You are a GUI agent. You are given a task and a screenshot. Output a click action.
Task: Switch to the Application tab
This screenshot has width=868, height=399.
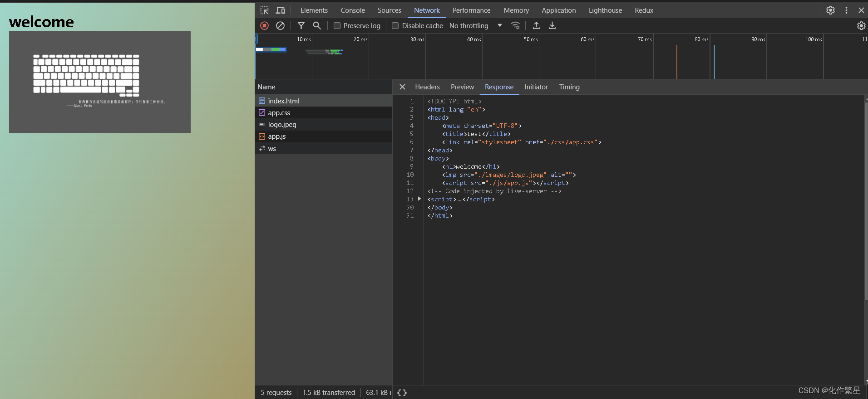[x=558, y=10]
